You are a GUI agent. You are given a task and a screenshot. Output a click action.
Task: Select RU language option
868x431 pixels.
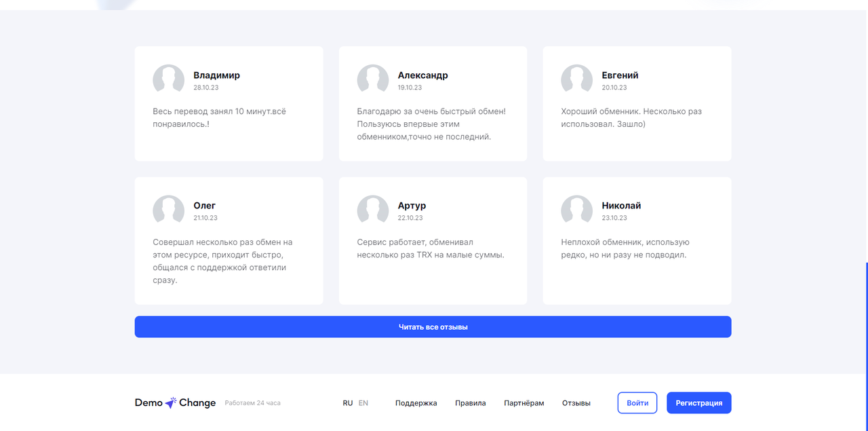(x=347, y=403)
